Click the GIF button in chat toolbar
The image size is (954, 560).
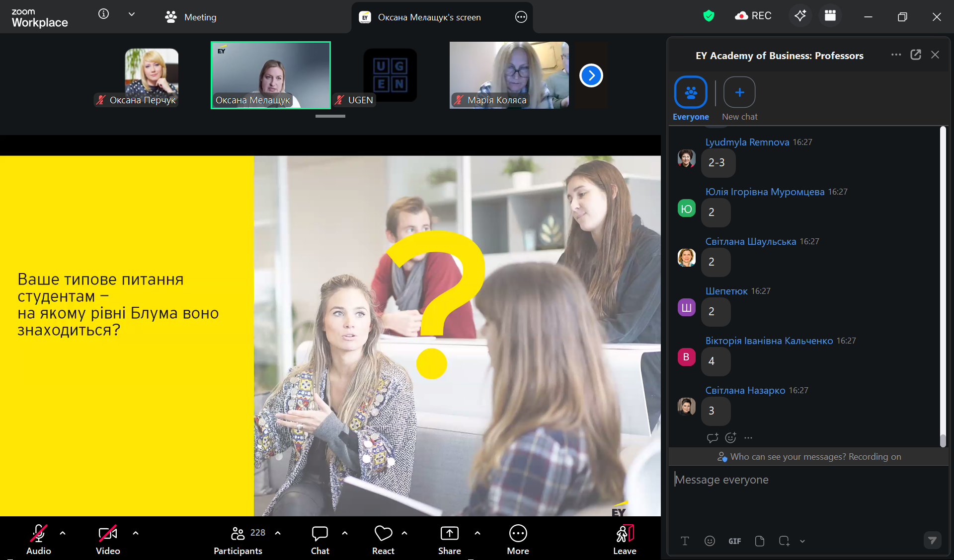coord(734,541)
